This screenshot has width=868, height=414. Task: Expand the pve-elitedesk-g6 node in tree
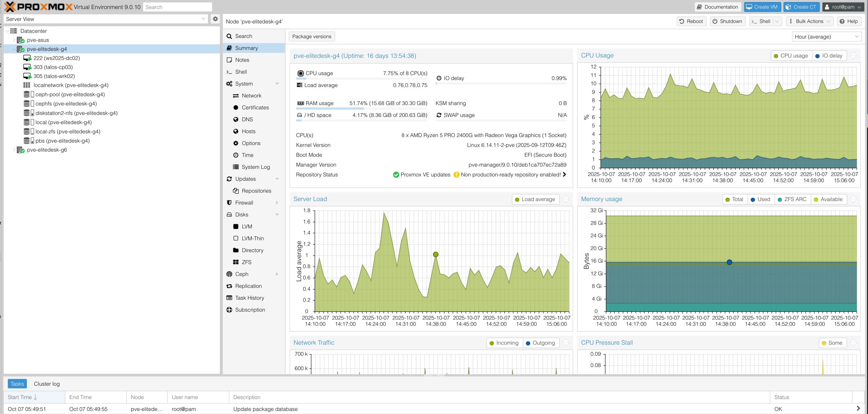[x=14, y=150]
